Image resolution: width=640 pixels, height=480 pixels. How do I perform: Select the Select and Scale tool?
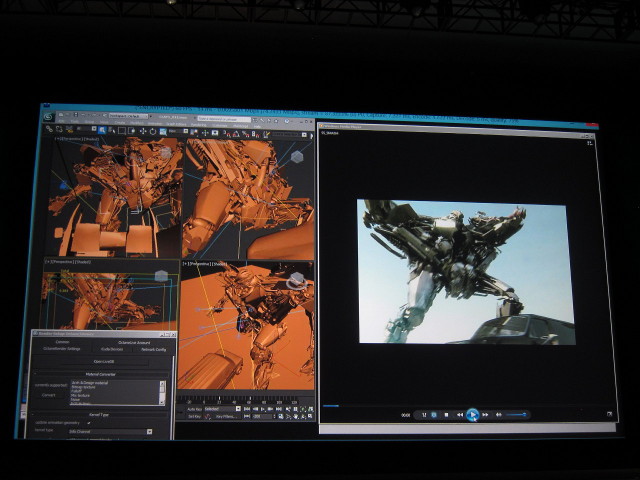pos(163,131)
